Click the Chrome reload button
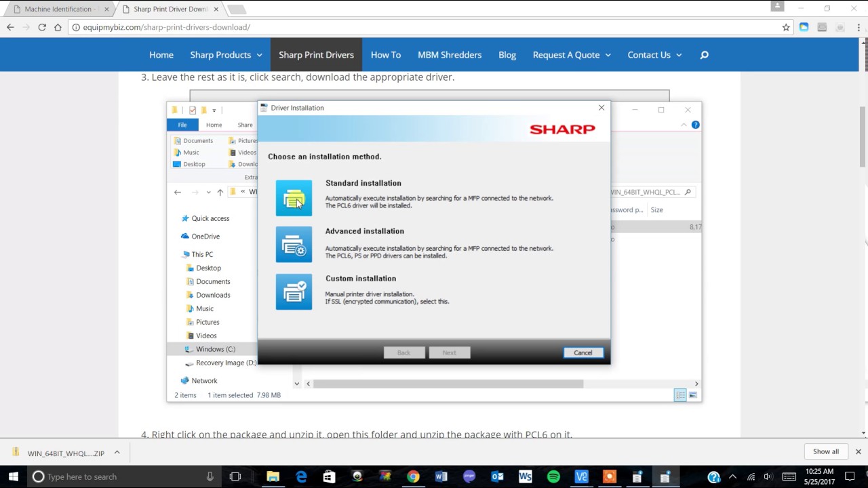The image size is (868, 488). tap(42, 27)
